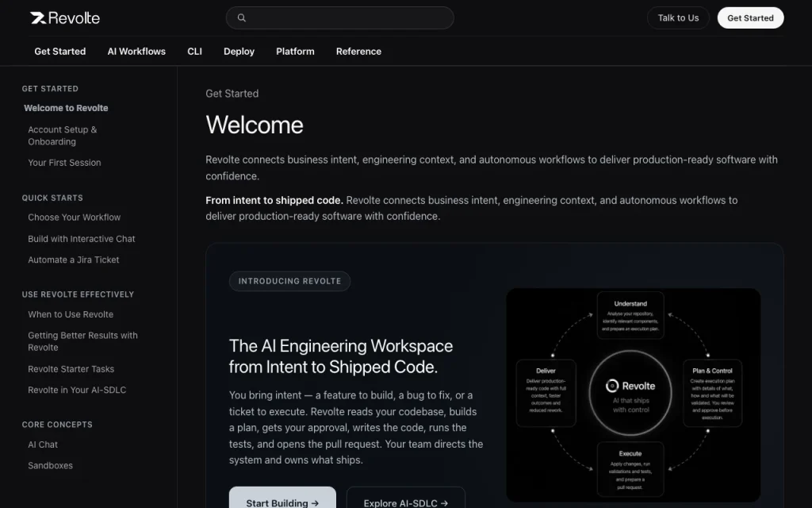The image size is (812, 508).
Task: Open Account Setup & Onboarding page
Action: [x=62, y=135]
